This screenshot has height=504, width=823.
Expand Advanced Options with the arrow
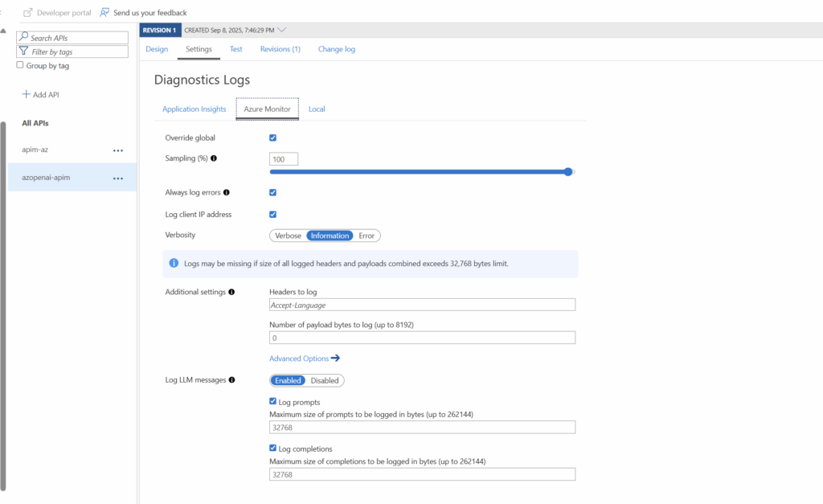pos(335,359)
